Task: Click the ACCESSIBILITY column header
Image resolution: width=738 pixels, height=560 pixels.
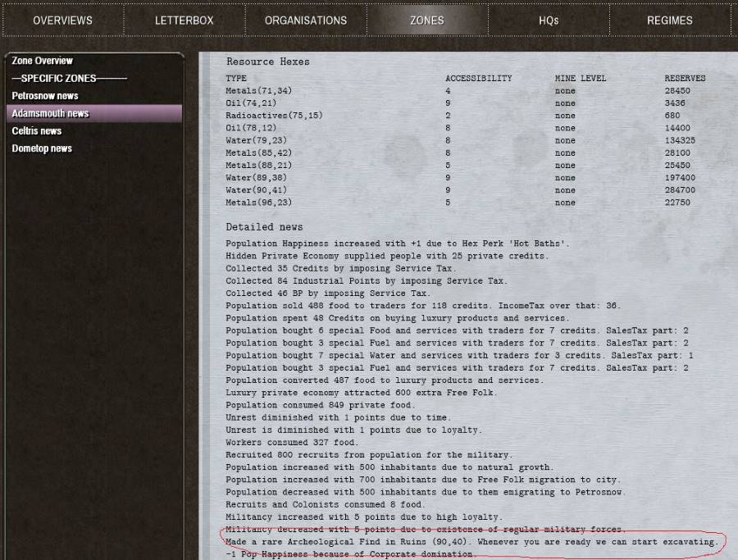Action: [479, 78]
